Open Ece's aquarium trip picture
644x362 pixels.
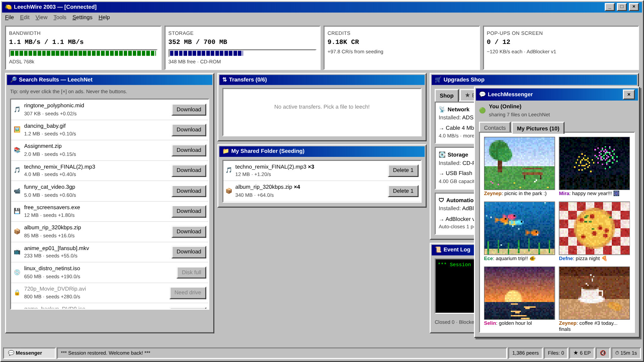[x=519, y=228]
